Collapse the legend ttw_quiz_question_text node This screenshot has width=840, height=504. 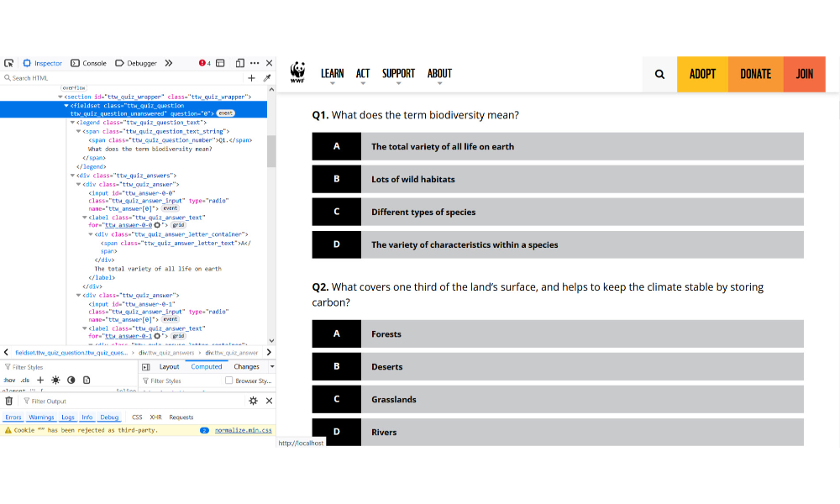[72, 123]
